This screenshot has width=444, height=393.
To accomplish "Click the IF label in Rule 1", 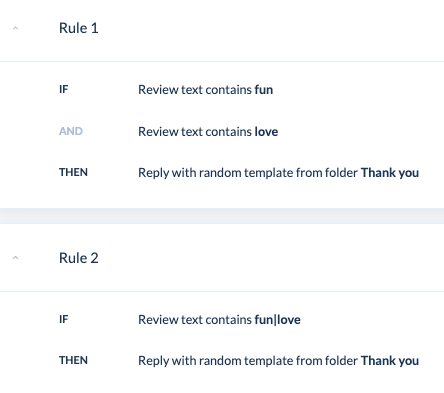I will click(64, 89).
